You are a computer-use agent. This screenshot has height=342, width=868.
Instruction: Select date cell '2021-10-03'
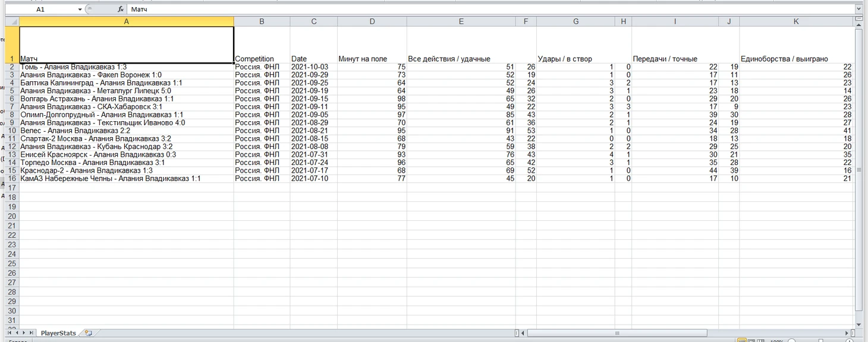click(x=313, y=67)
